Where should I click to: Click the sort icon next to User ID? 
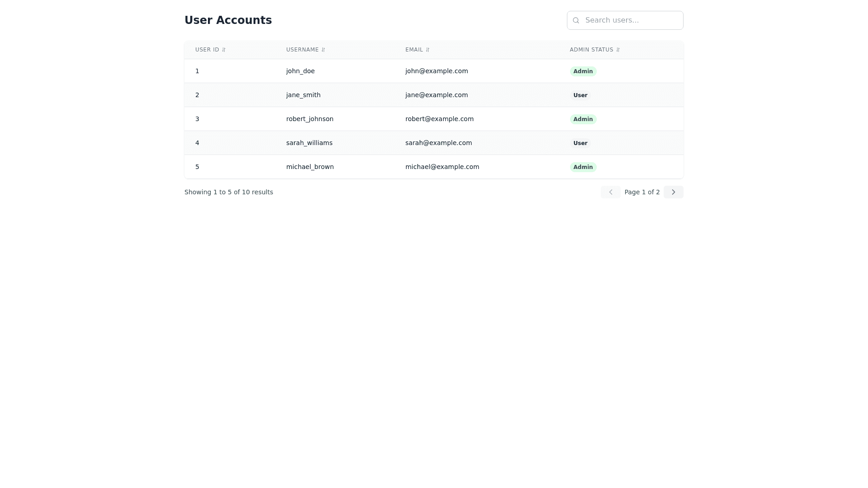tap(224, 50)
